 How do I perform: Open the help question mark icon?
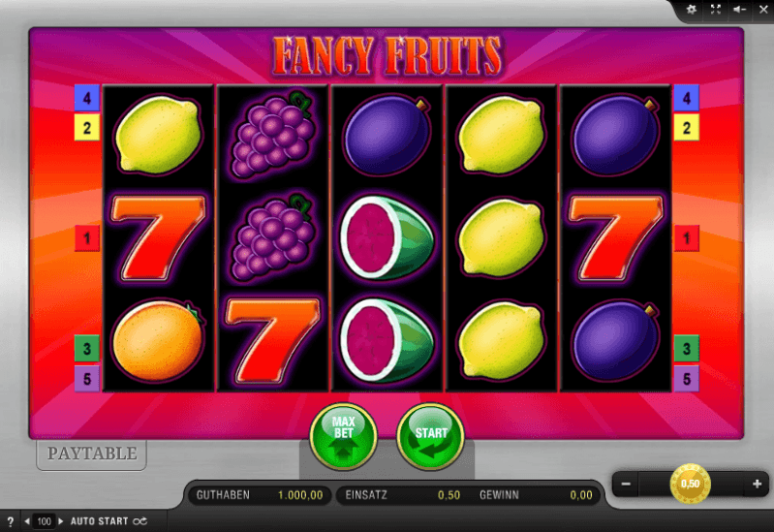[11, 521]
